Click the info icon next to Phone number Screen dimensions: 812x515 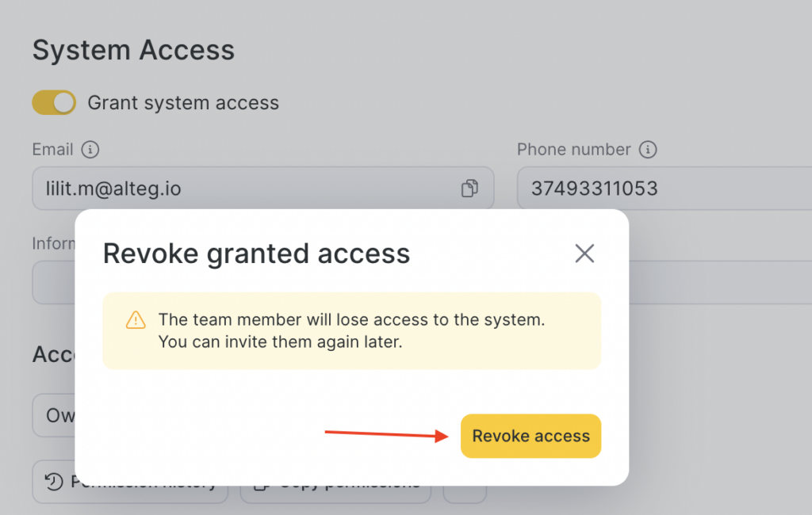648,150
